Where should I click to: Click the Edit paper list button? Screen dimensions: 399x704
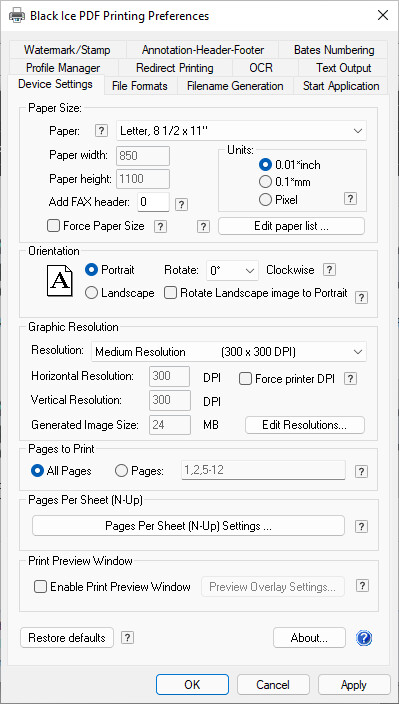[292, 226]
